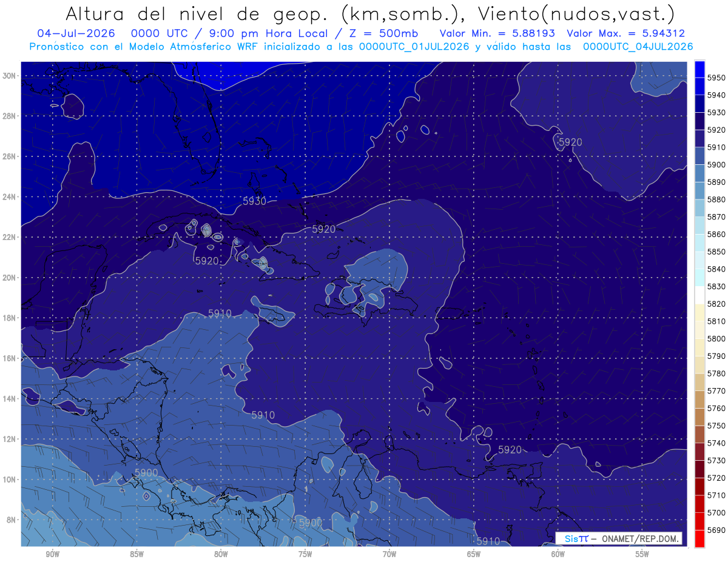Click the '26N' latitude axis label
The width and height of the screenshot is (728, 562).
click(x=10, y=156)
